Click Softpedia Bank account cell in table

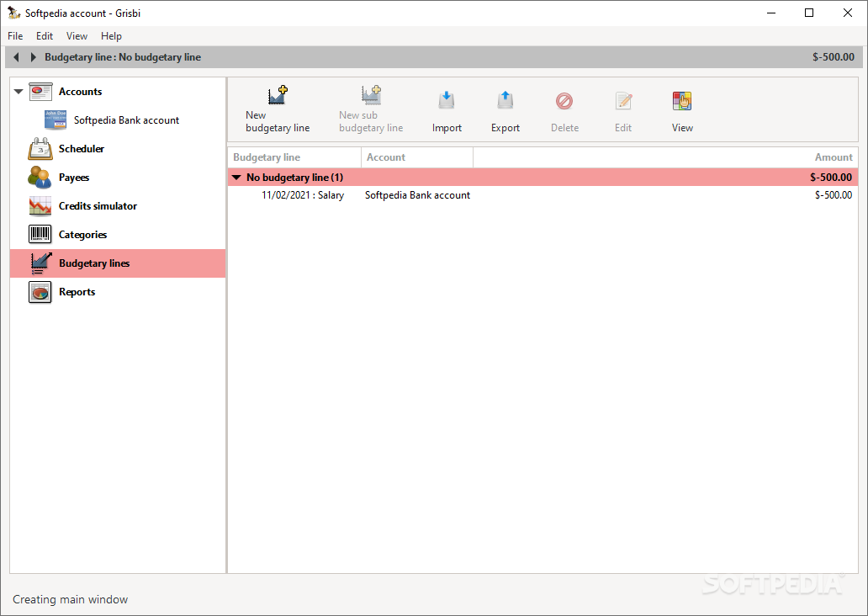(x=417, y=195)
